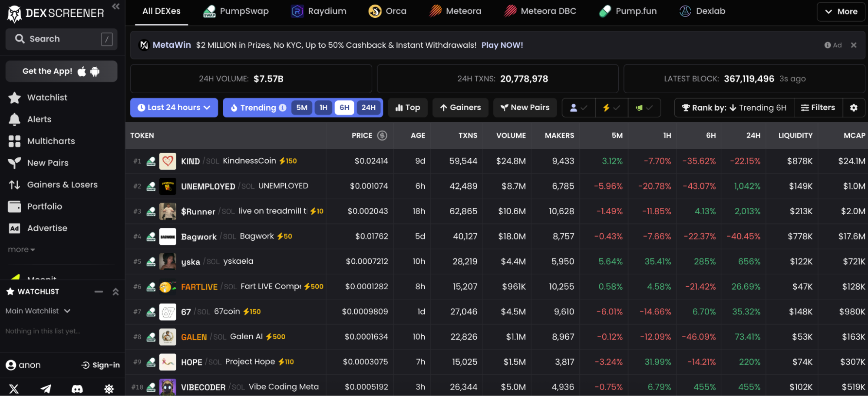868x396 pixels.
Task: Sort by LIQUIDITY column header
Action: tap(795, 135)
